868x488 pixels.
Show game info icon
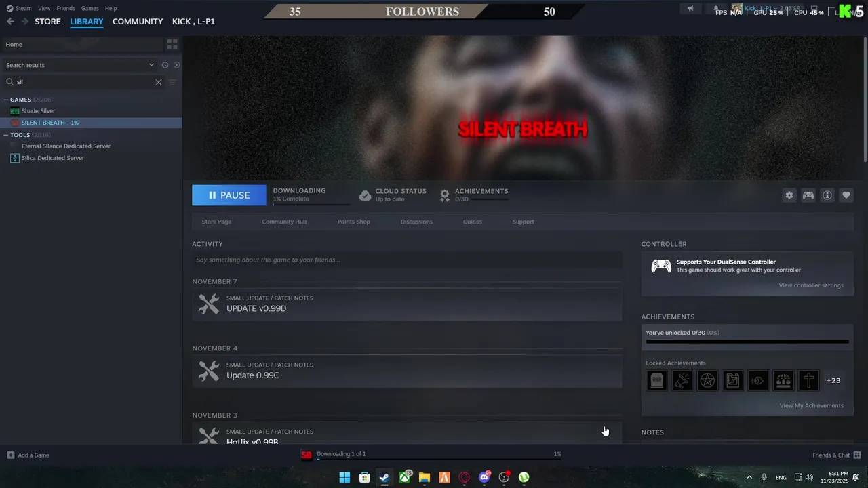coord(827,195)
